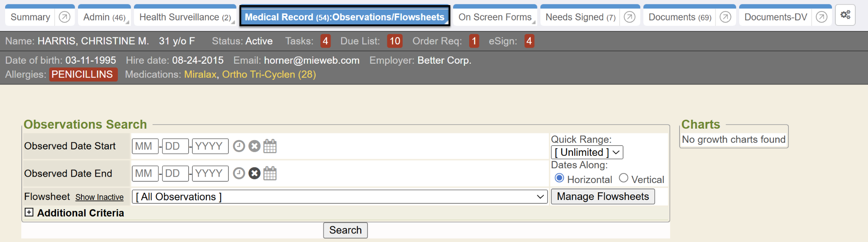The image size is (868, 242).
Task: Click the MM field of Observed Date Start
Action: 145,146
